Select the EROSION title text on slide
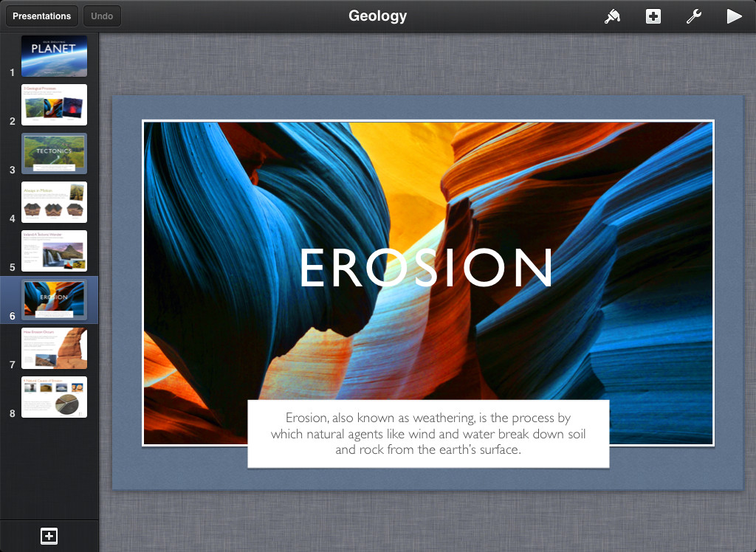 pyautogui.click(x=426, y=268)
